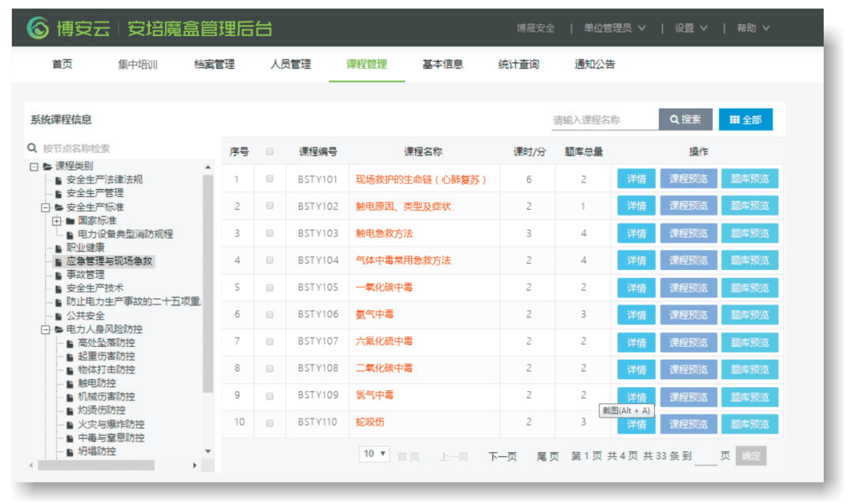Click the grid icon in 全部 button

[x=734, y=120]
